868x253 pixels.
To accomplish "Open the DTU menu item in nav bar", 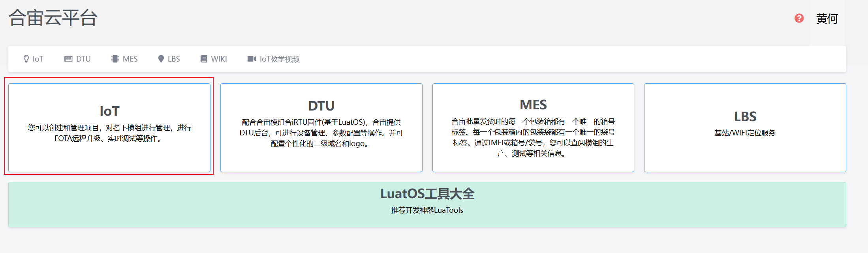I will (77, 59).
